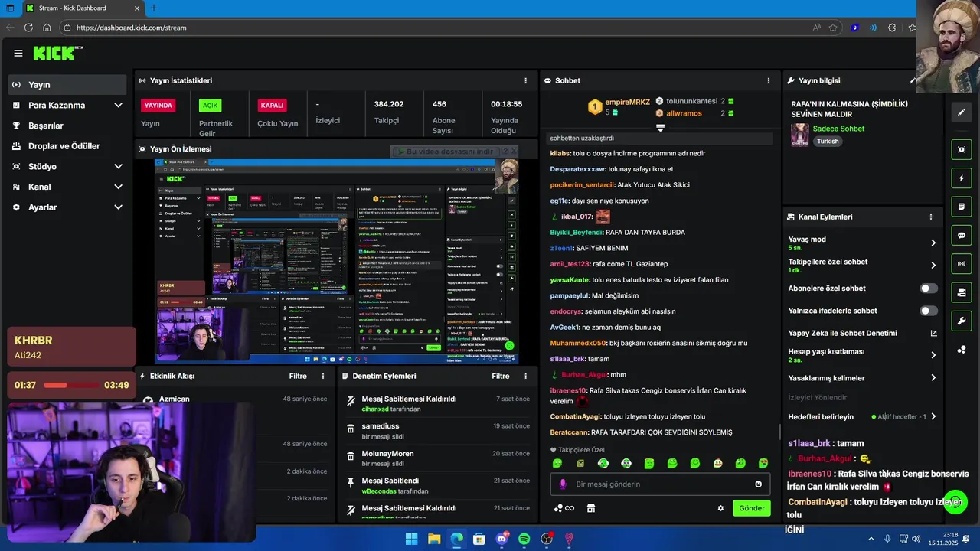The image size is (980, 551).
Task: Toggle the broadcast signal icon in right toolbar
Action: coord(962,263)
